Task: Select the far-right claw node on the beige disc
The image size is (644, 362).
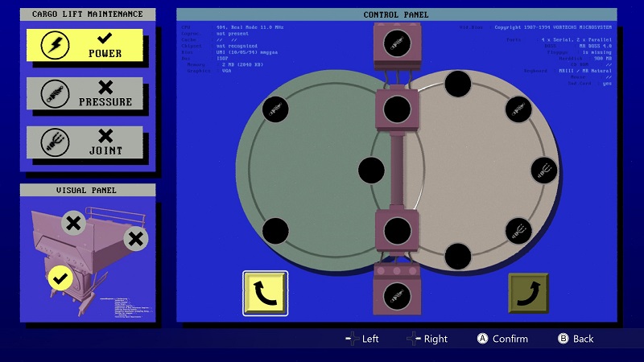Action: pos(544,170)
